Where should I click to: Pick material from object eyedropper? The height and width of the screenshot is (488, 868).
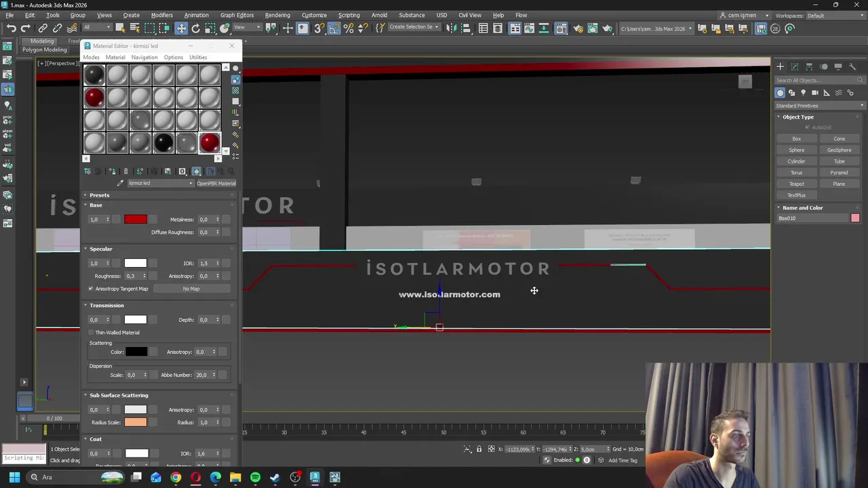click(x=120, y=183)
